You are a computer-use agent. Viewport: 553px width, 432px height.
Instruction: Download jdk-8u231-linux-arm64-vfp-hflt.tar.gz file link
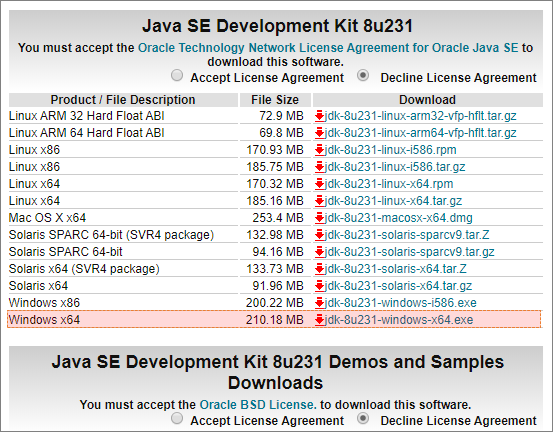pyautogui.click(x=420, y=133)
